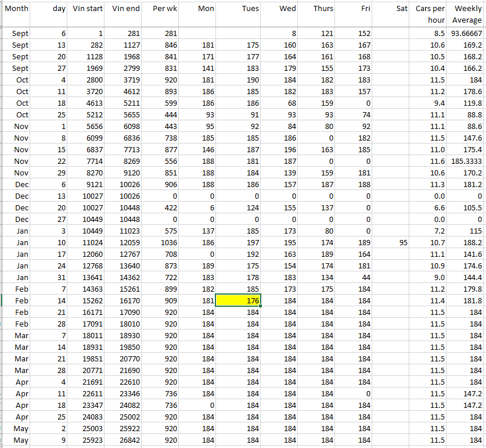Select the Cars per hour header cell
Screen dimensions: 486x448
point(430,15)
